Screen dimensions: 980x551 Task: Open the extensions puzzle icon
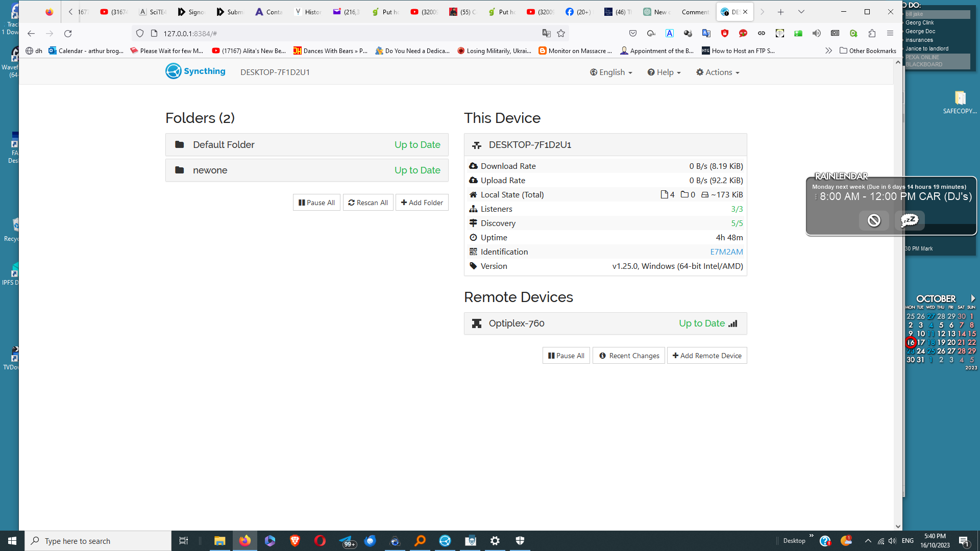872,34
